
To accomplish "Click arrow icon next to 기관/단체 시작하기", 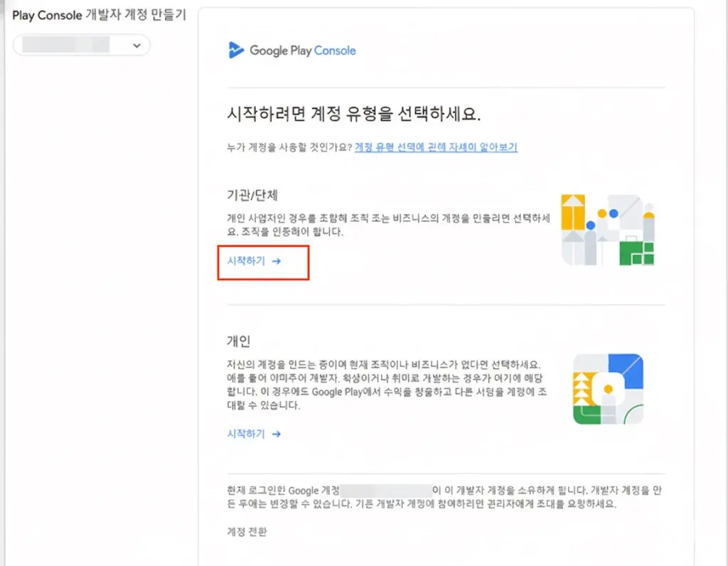I will (x=277, y=262).
